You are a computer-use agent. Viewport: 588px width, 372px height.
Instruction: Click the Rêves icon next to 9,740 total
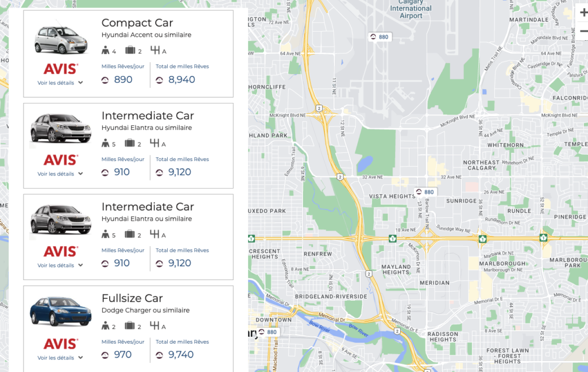(160, 355)
